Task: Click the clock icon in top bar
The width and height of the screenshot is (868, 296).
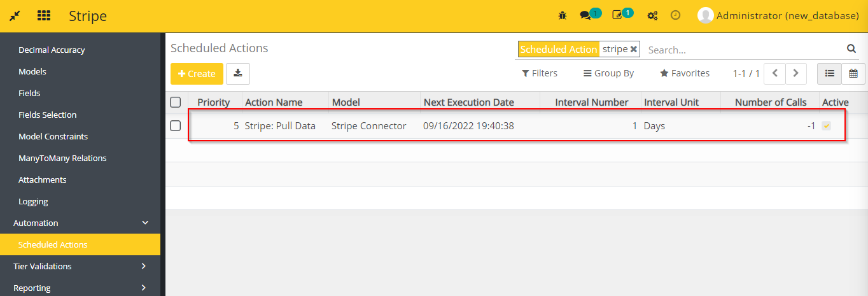Action: click(x=676, y=15)
